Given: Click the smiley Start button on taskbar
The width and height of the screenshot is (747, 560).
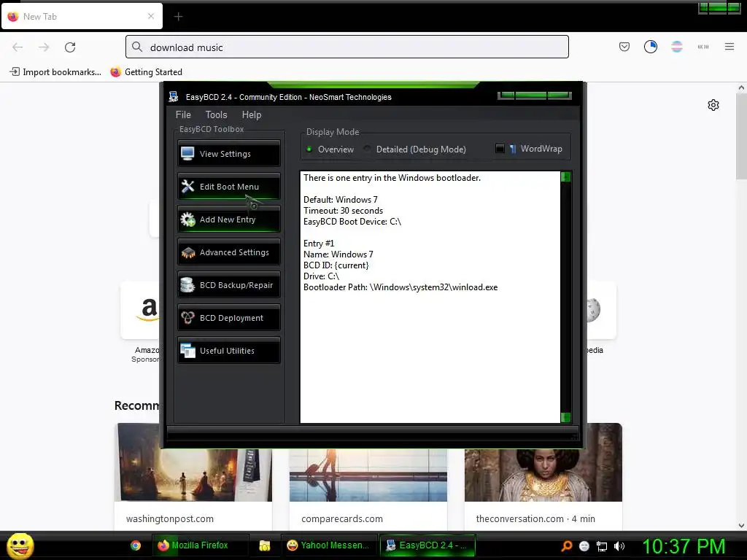Looking at the screenshot, I should pyautogui.click(x=20, y=545).
